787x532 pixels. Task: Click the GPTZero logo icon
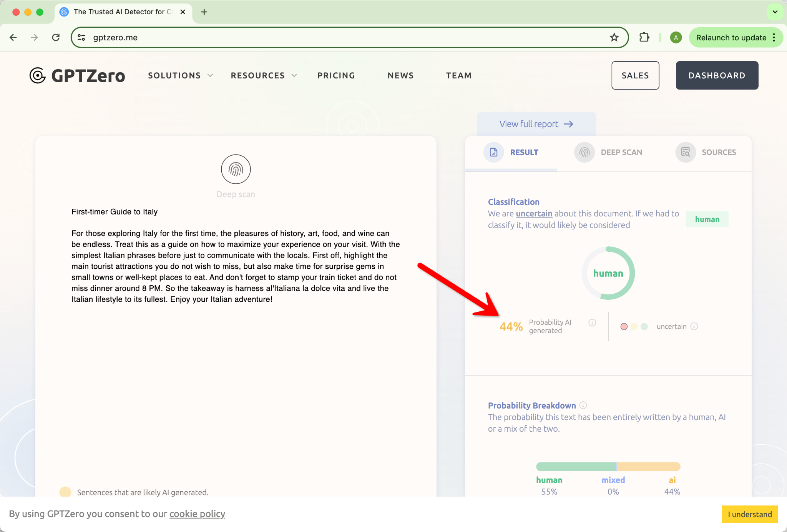pos(38,75)
